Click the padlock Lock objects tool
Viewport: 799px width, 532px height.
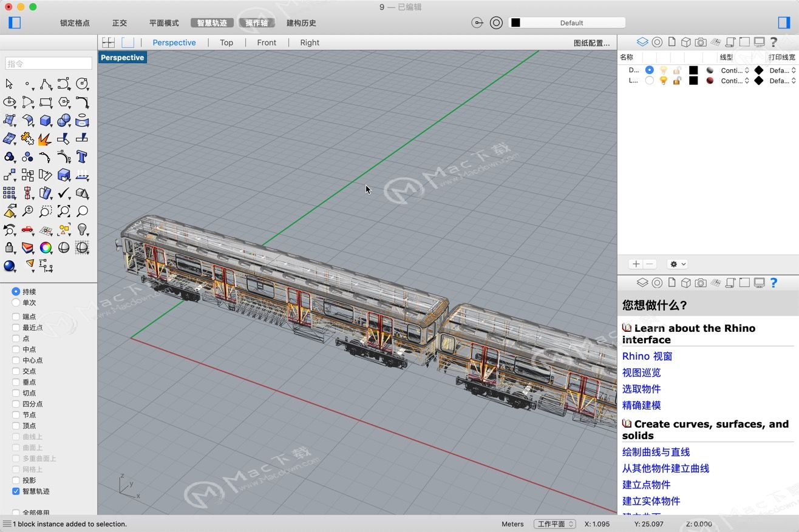9,247
